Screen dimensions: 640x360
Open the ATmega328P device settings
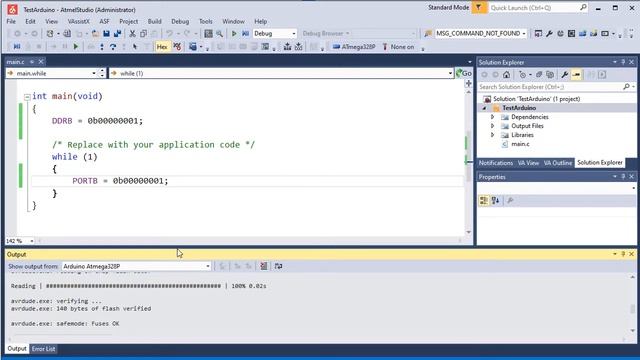(x=354, y=47)
